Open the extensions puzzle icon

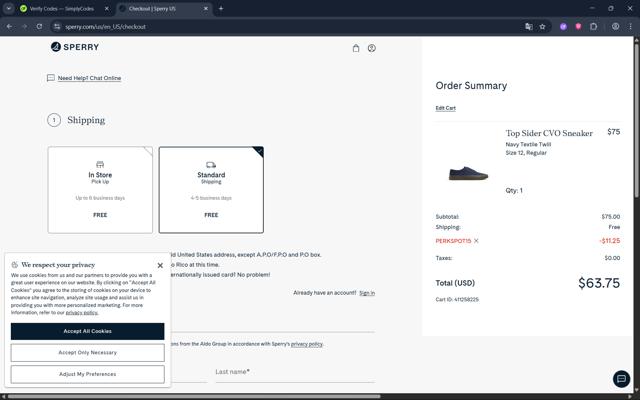[593, 27]
